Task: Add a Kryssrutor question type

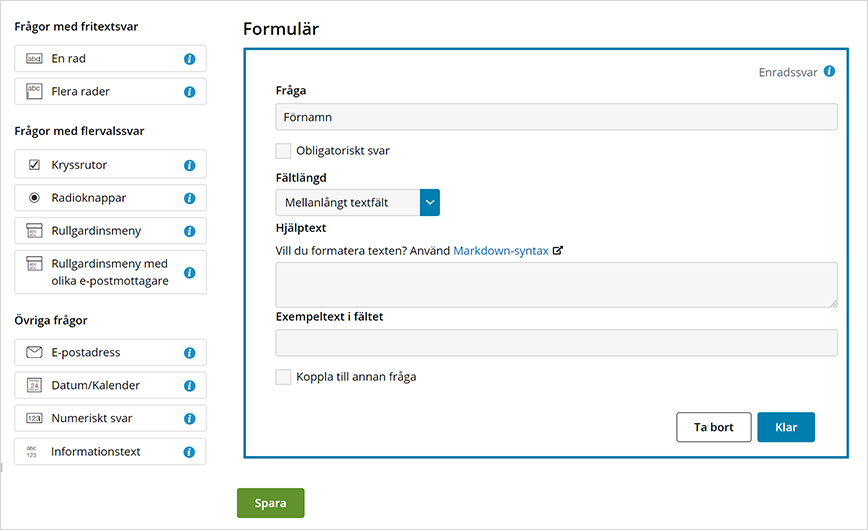Action: [x=110, y=164]
